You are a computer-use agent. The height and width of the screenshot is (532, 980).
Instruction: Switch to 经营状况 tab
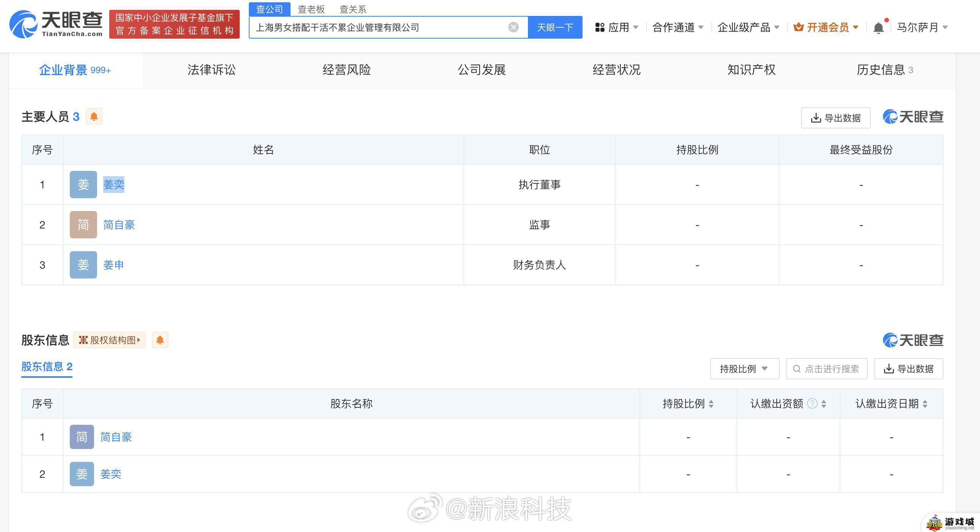(x=617, y=70)
